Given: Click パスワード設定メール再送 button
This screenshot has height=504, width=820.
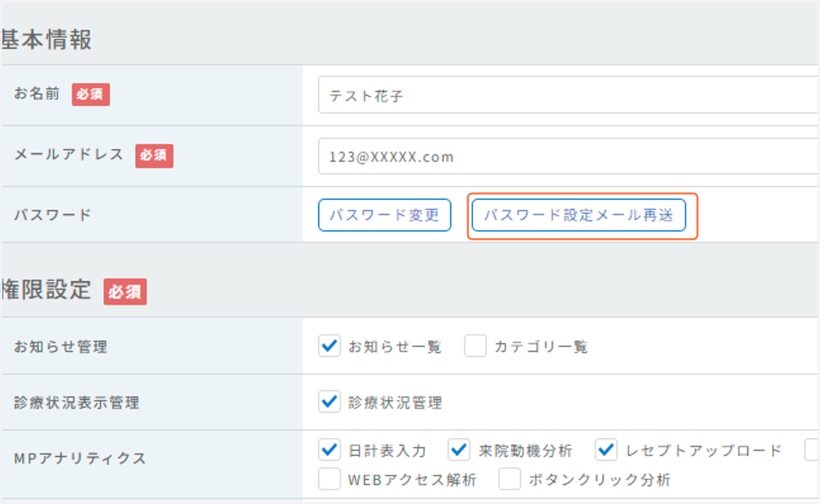Looking at the screenshot, I should coord(579,215).
